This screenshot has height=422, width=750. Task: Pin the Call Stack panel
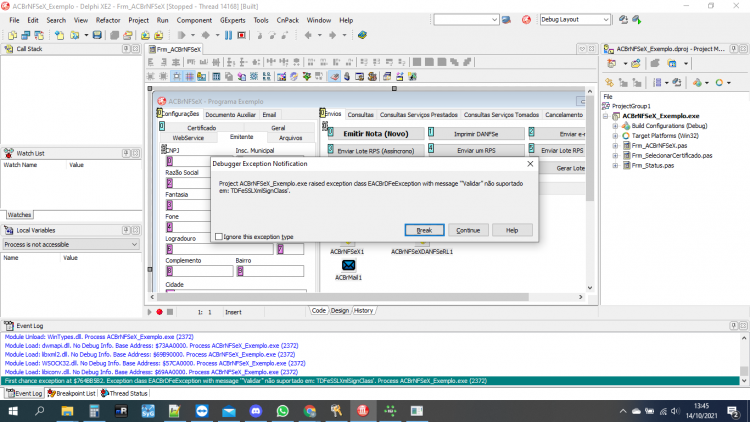click(126, 49)
